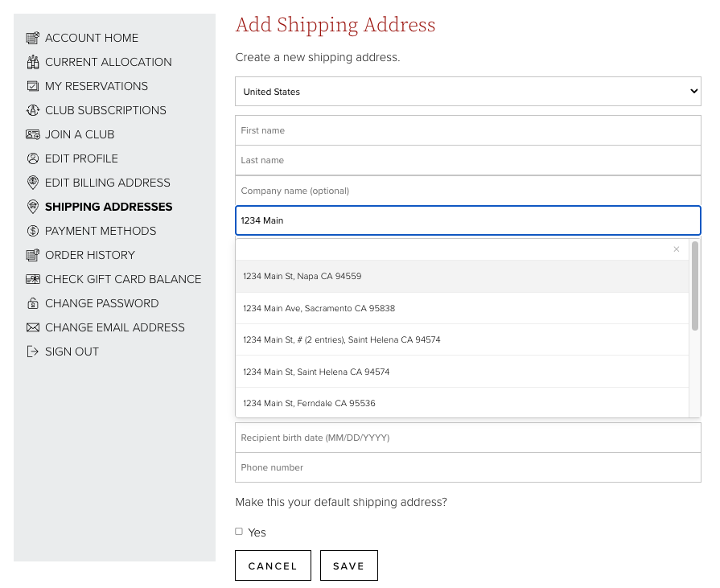720x588 pixels.
Task: Click the Change Password lock icon
Action: click(x=33, y=303)
